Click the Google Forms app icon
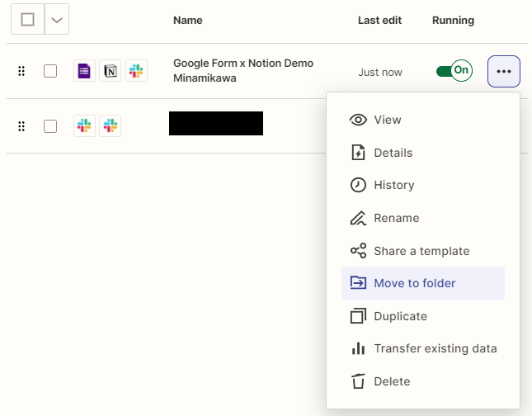This screenshot has height=416, width=532. pyautogui.click(x=84, y=71)
